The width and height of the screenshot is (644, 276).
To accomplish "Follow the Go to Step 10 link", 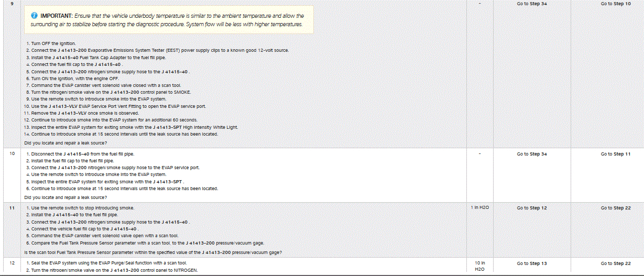I will (615, 4).
